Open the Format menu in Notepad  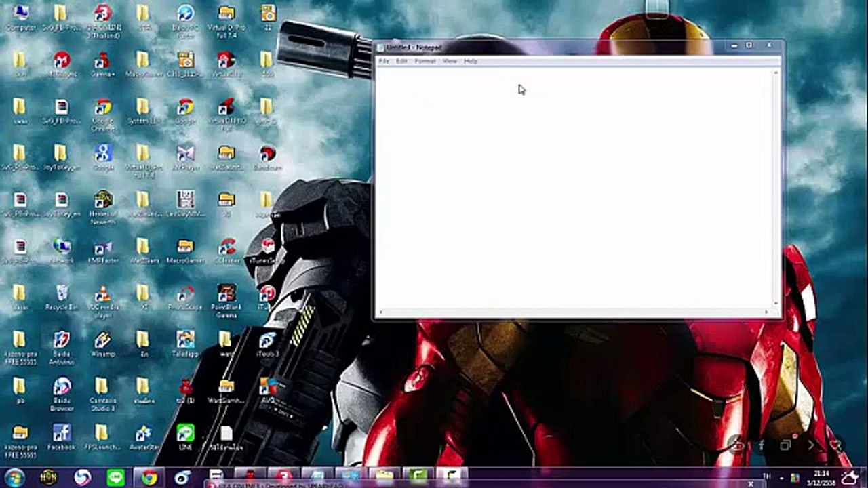point(425,61)
